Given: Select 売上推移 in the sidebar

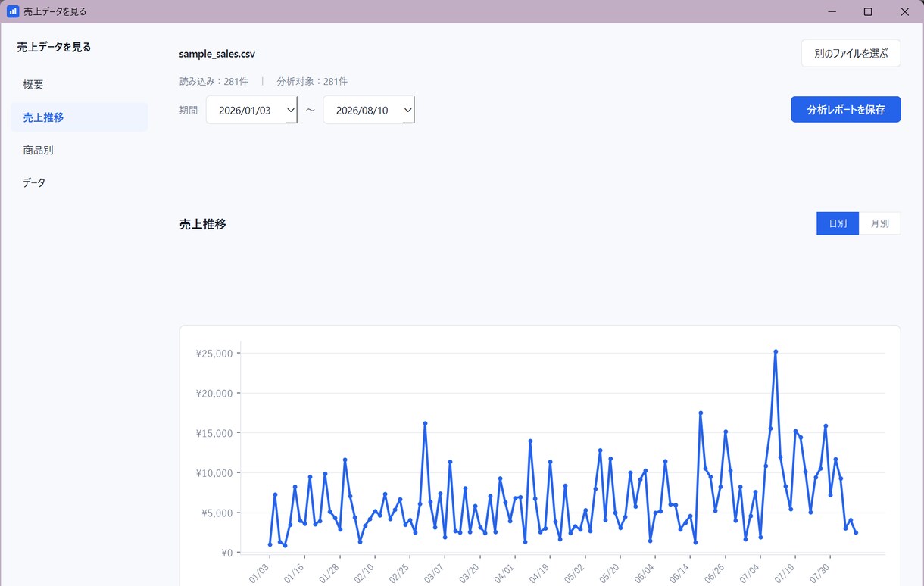Looking at the screenshot, I should 80,117.
